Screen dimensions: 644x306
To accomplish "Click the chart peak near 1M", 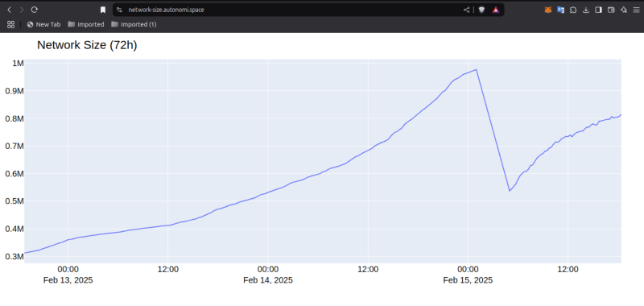I will point(476,69).
